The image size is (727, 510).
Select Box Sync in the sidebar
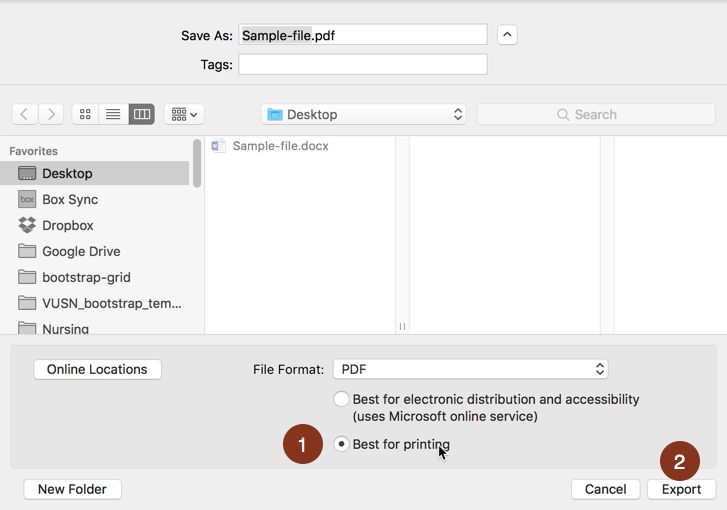click(69, 199)
